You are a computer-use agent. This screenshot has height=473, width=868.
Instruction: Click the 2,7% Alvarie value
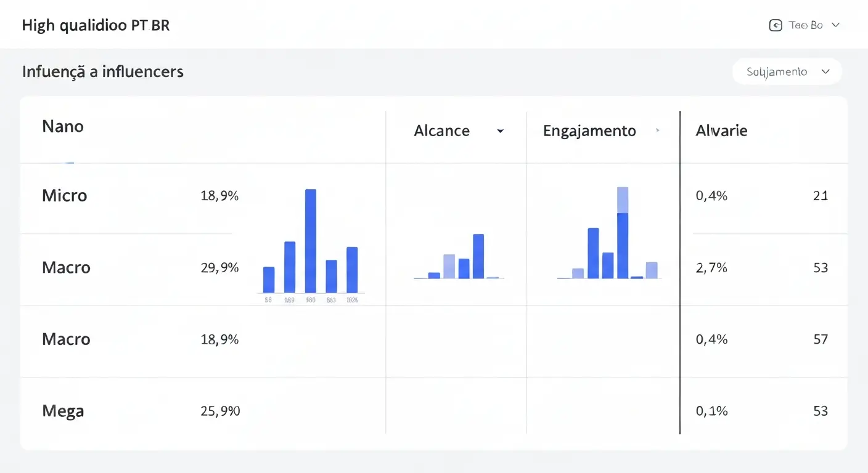coord(711,268)
